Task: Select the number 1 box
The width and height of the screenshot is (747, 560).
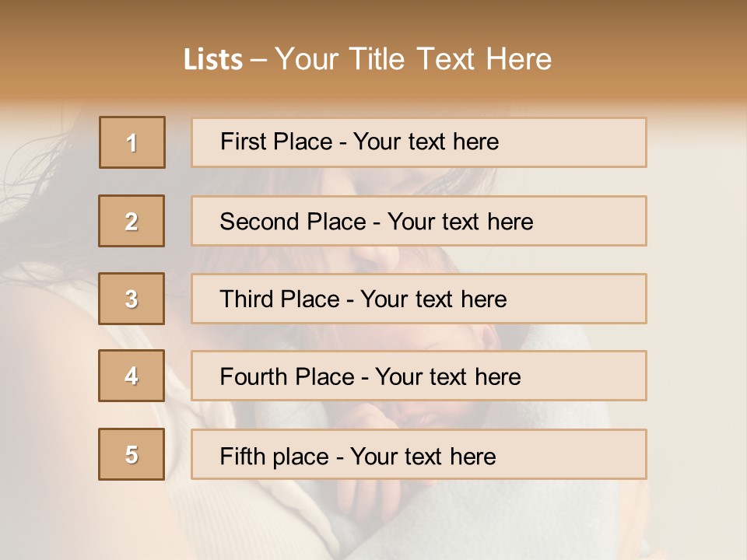Action: tap(132, 142)
